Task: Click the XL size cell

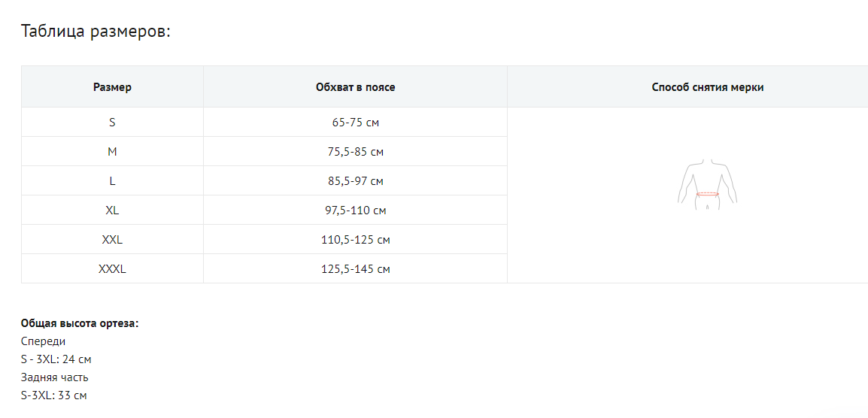Action: (x=112, y=211)
